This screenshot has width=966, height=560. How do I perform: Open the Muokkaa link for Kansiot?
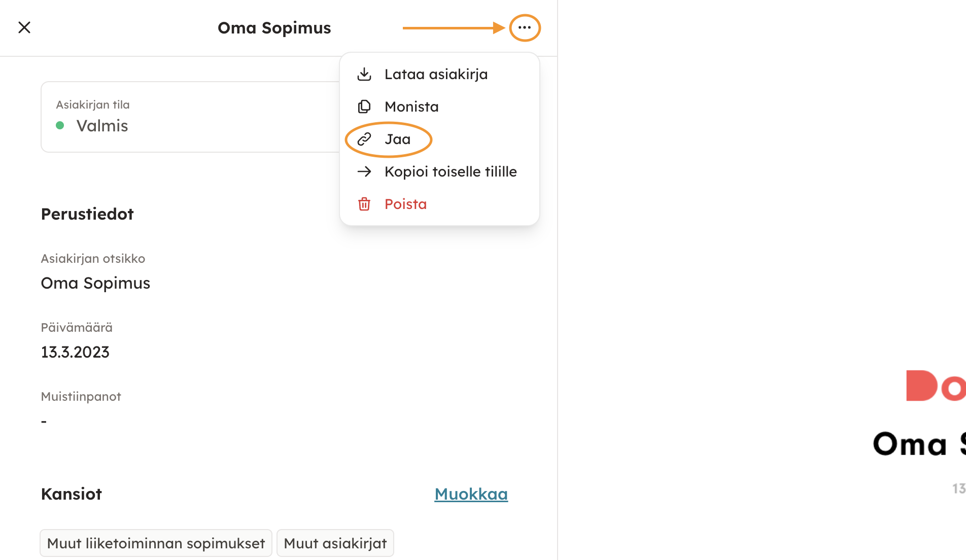pos(471,494)
